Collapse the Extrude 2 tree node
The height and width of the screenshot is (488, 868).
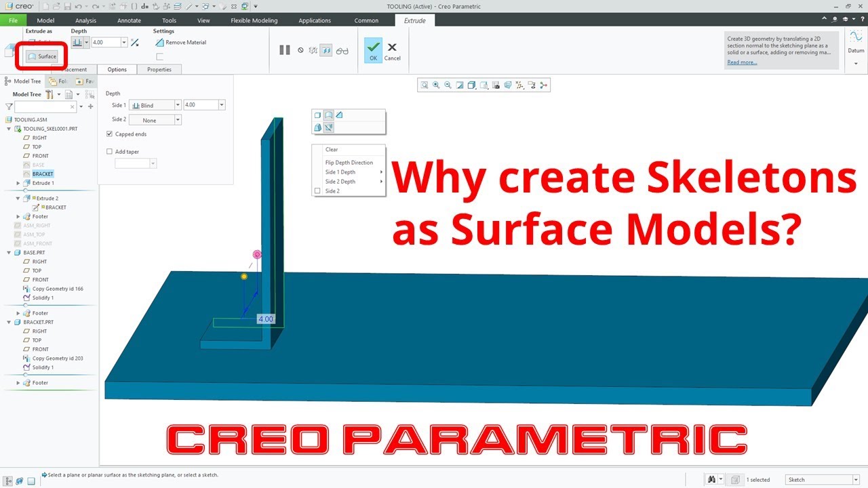coord(18,199)
